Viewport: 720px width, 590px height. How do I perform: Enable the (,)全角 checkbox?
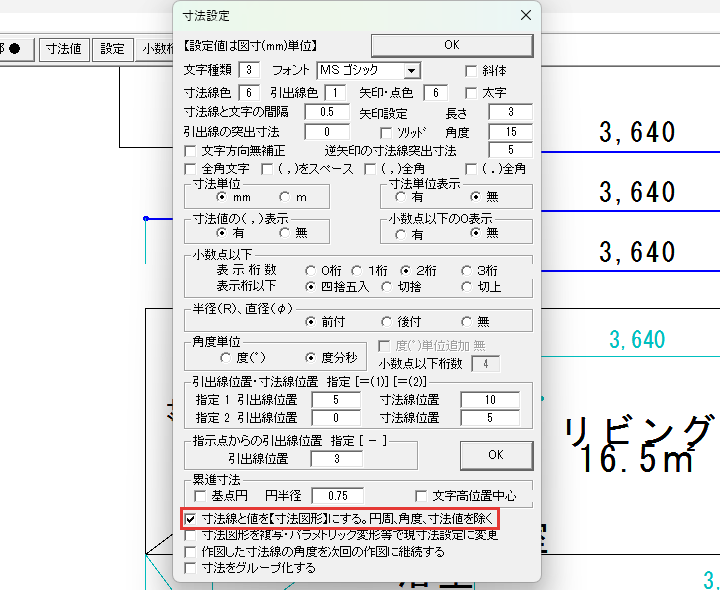pyautogui.click(x=370, y=169)
